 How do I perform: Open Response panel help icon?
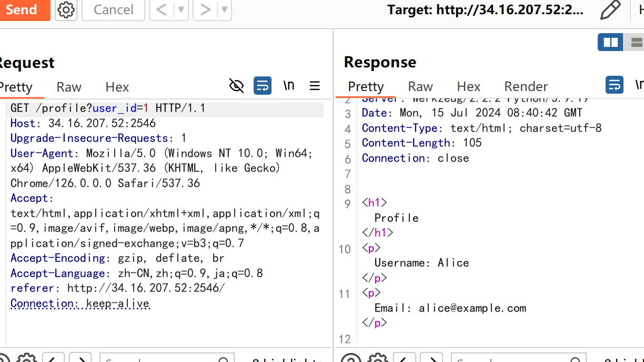click(x=351, y=359)
